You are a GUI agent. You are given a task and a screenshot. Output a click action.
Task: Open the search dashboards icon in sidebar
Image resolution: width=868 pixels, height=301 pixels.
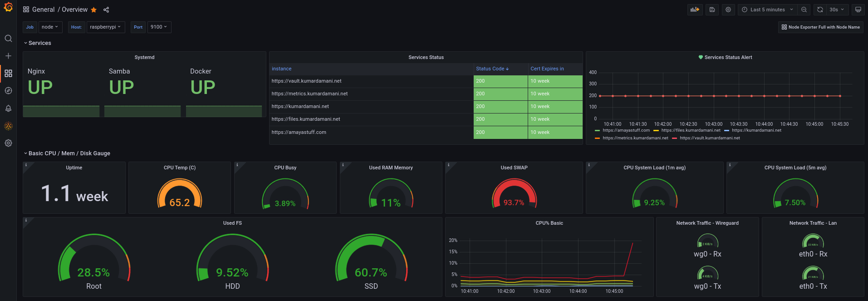(8, 39)
